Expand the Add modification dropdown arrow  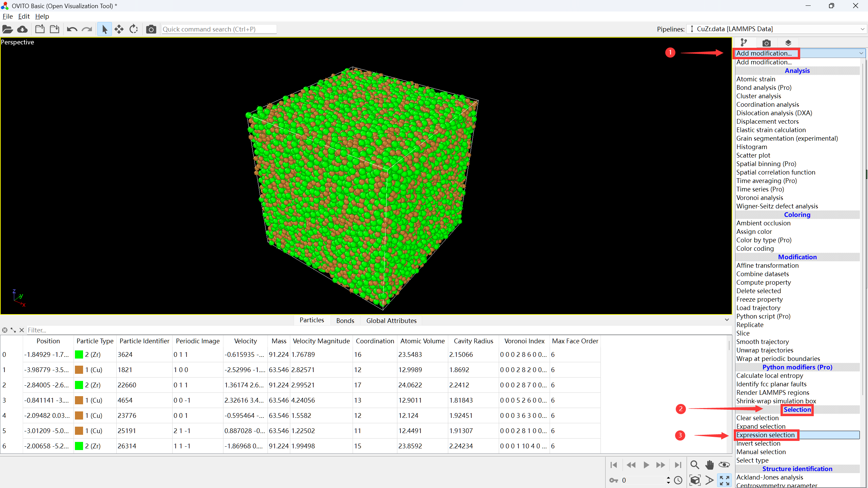tap(861, 53)
